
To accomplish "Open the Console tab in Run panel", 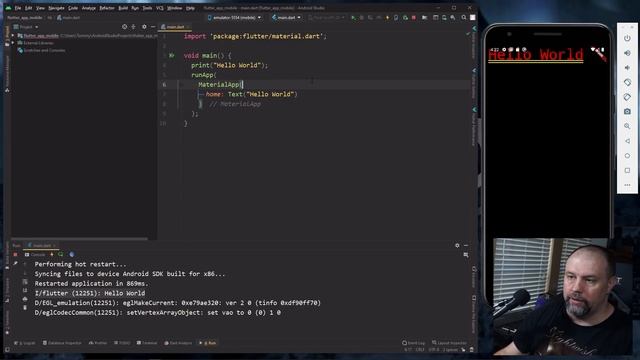I will click(x=35, y=255).
